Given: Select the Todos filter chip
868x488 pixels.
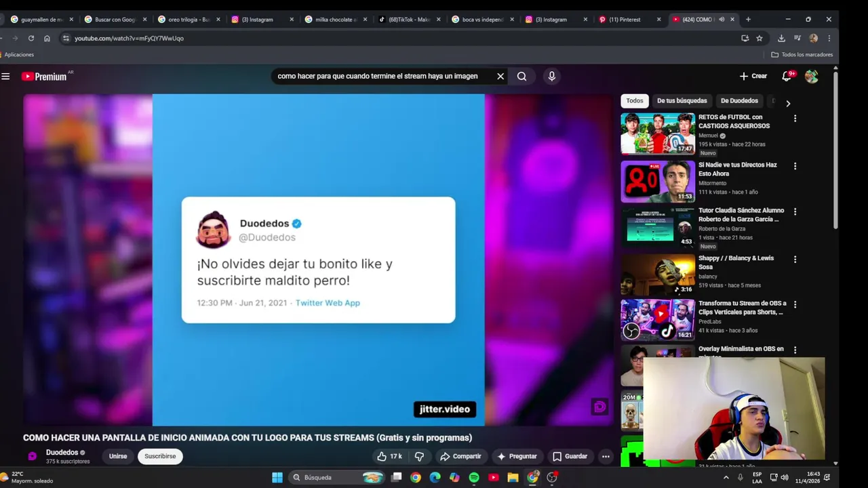Looking at the screenshot, I should pyautogui.click(x=635, y=101).
